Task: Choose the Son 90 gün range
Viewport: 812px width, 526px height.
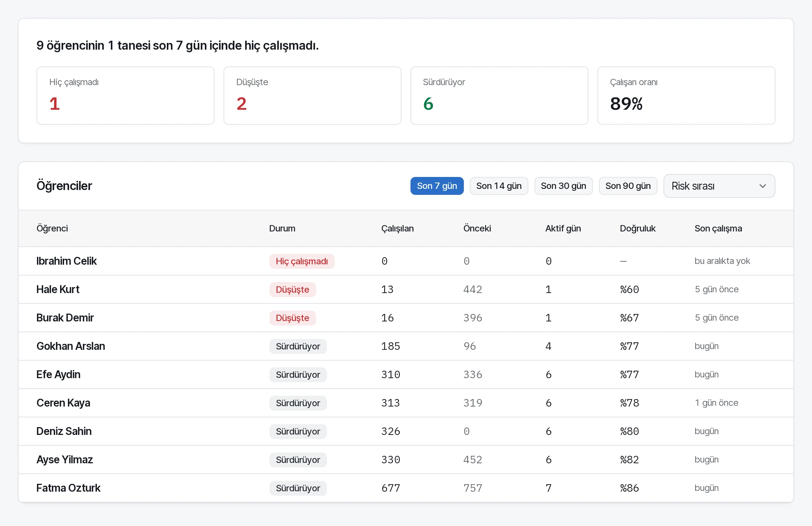Action: (628, 186)
